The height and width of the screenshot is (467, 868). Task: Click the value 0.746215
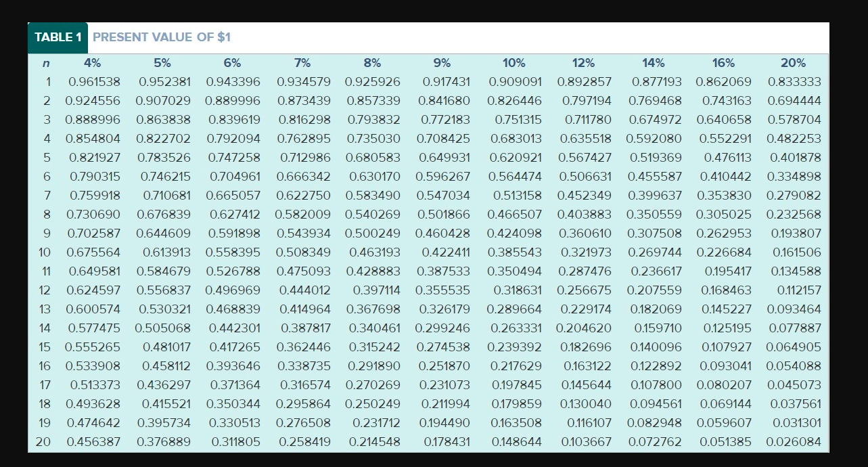pyautogui.click(x=166, y=177)
